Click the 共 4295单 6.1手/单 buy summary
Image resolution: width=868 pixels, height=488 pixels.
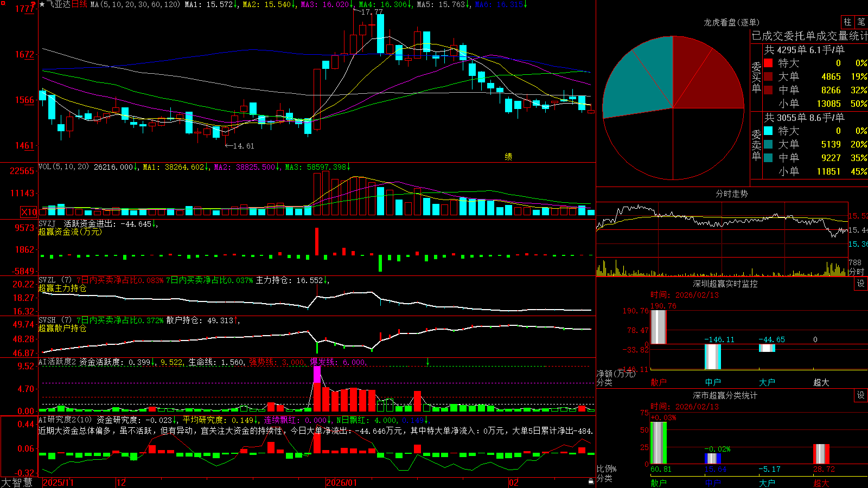click(x=805, y=50)
